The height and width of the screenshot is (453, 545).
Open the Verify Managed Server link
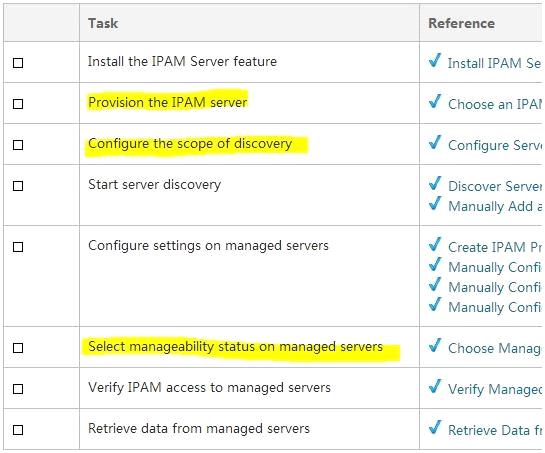tap(495, 389)
